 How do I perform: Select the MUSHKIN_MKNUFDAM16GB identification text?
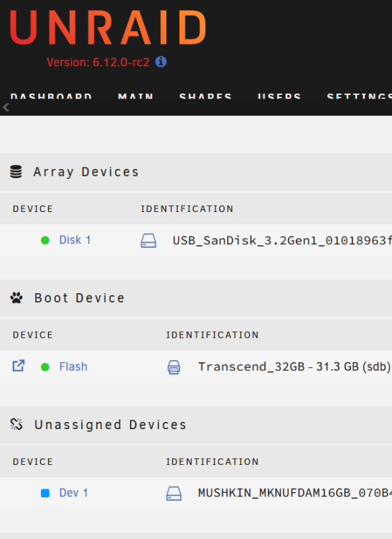[295, 493]
